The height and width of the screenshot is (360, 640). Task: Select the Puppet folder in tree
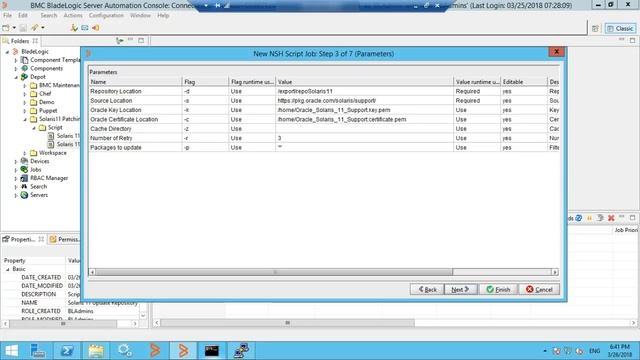tap(48, 111)
